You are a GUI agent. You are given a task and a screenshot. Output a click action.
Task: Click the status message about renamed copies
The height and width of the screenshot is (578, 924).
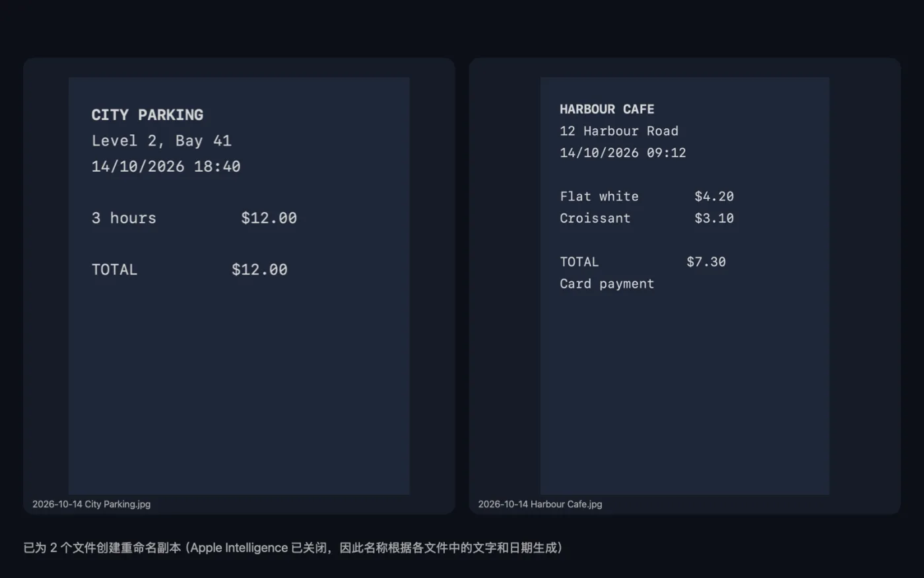293,548
